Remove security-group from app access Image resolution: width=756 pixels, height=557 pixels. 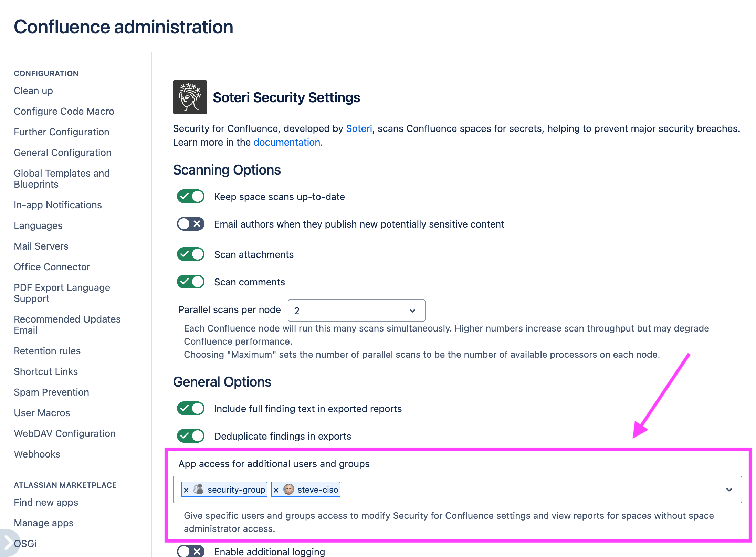tap(186, 489)
